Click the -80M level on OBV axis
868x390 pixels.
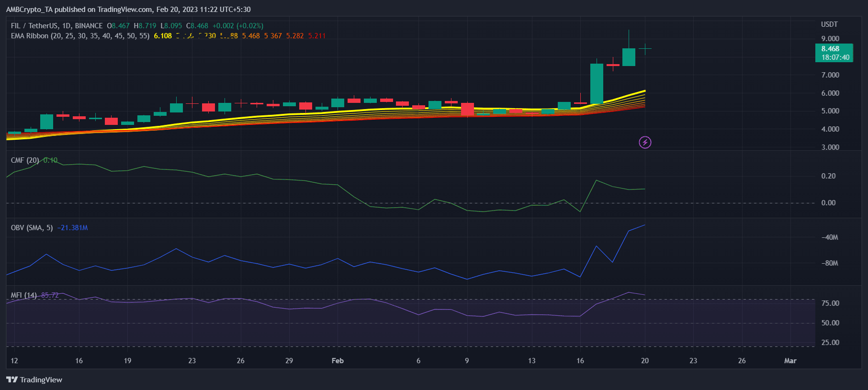[830, 263]
